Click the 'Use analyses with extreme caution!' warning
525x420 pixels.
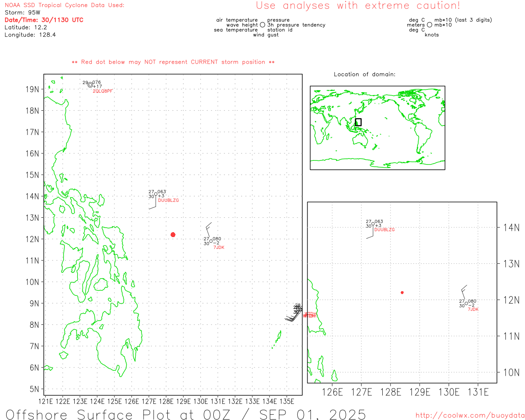point(358,5)
